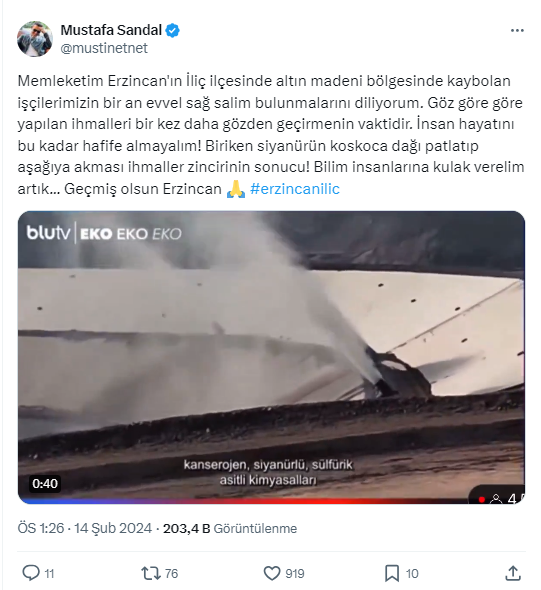Bookmark the tweet with the bookmark icon

392,574
